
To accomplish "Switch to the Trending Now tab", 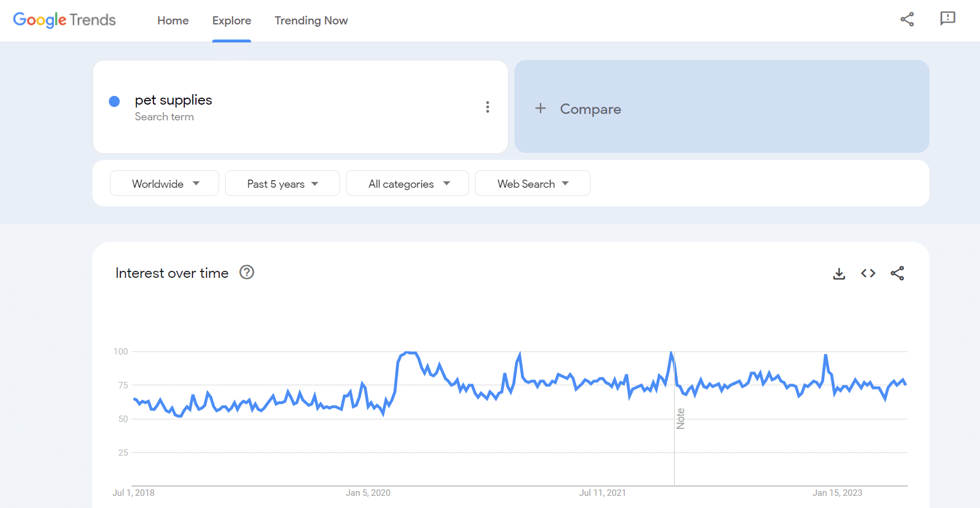I will [x=311, y=21].
